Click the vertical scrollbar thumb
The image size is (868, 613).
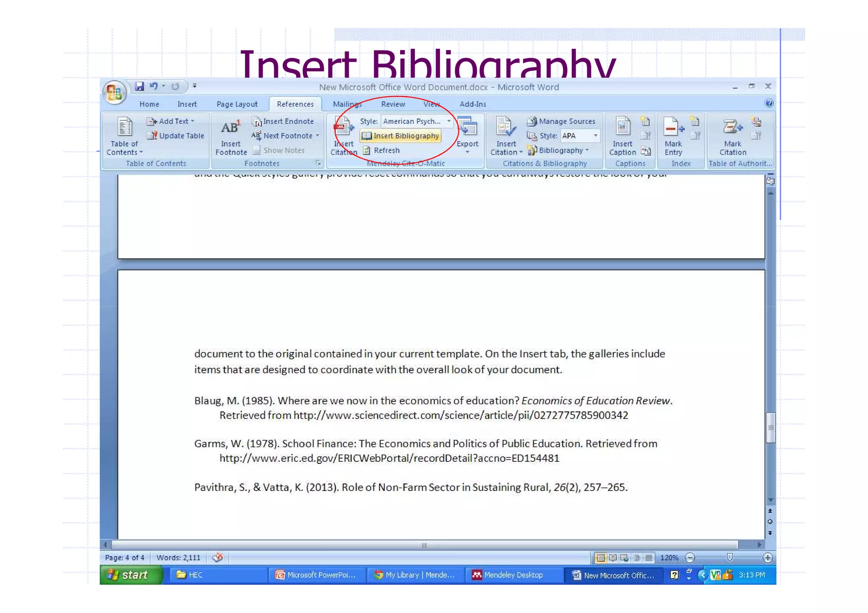771,428
